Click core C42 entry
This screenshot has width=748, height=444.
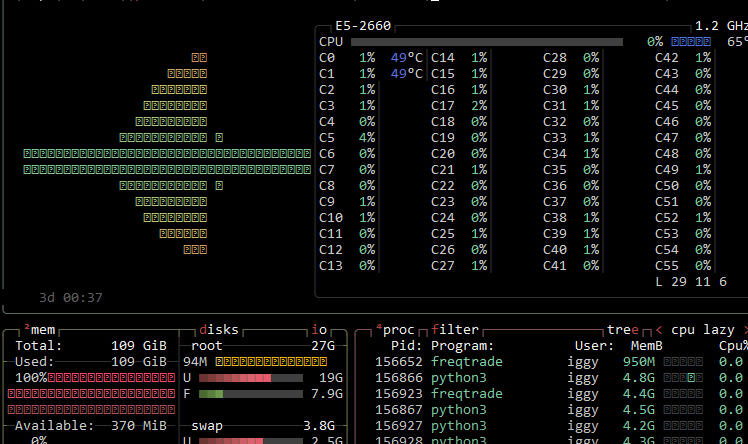point(683,58)
